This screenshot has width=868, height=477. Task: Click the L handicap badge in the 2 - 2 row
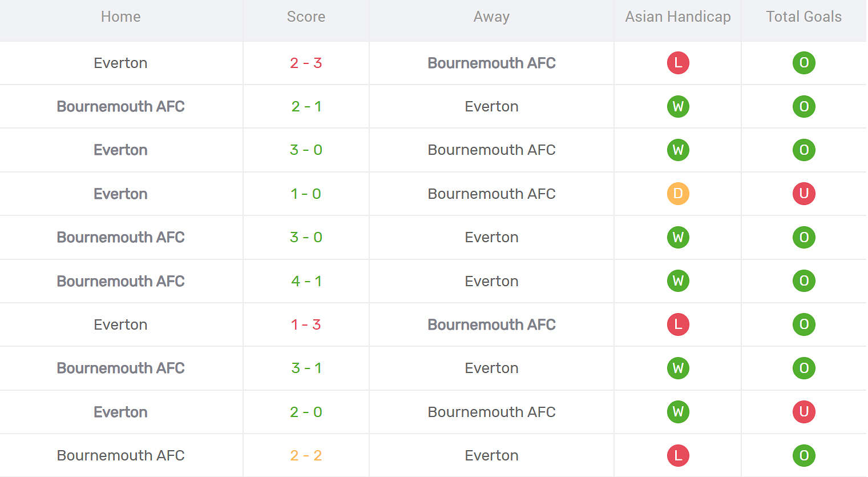click(x=678, y=455)
